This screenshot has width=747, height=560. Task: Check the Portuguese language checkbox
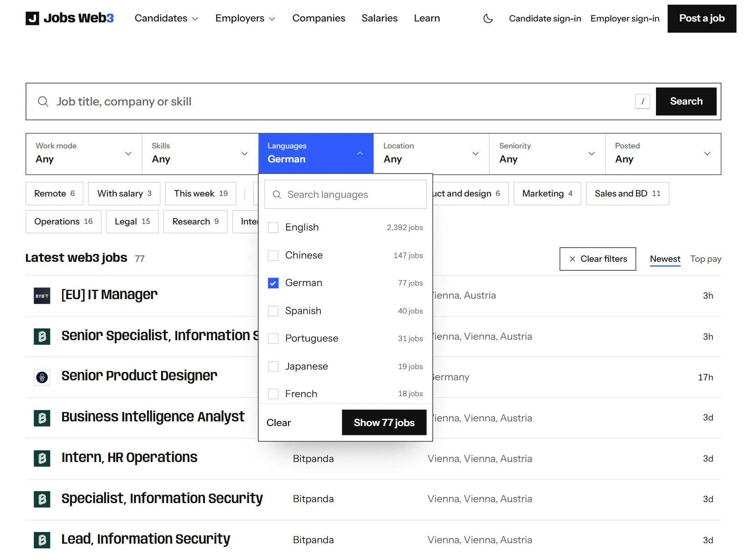(x=273, y=339)
